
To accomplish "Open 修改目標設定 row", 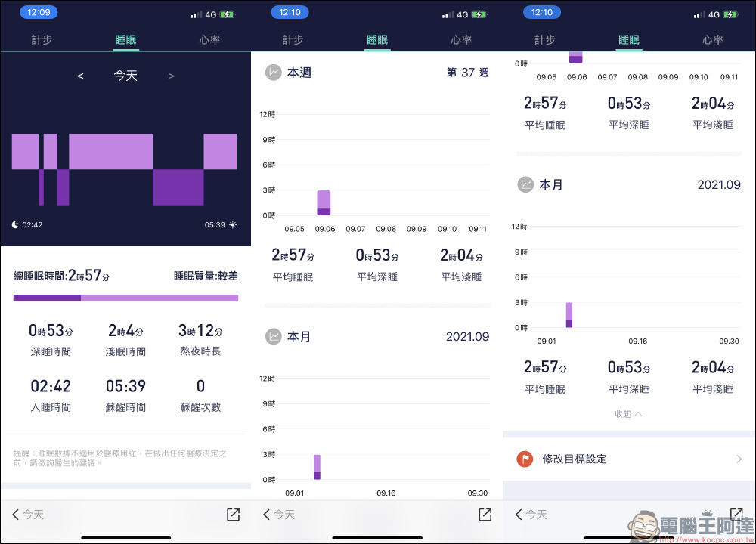I will pos(629,459).
